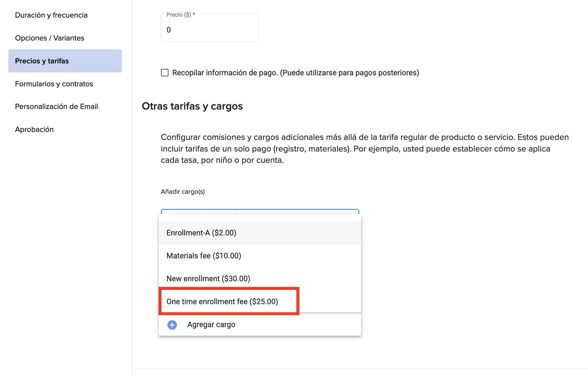Open Formularios y contratos section
588x375 pixels.
pos(54,84)
